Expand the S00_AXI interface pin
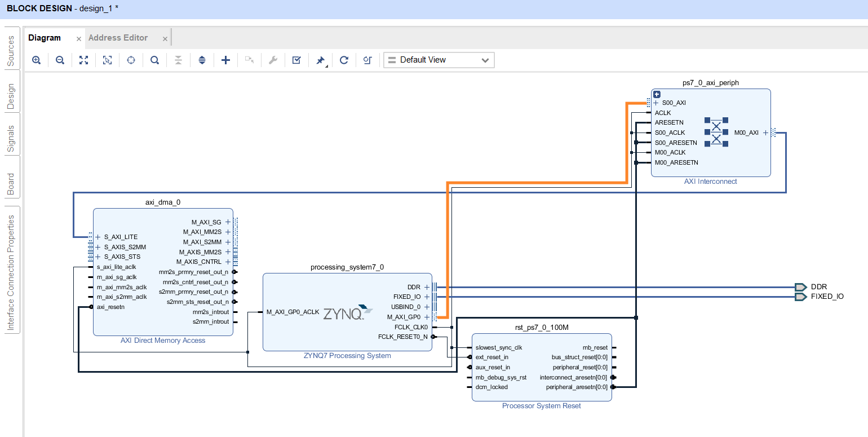868x437 pixels. (655, 103)
